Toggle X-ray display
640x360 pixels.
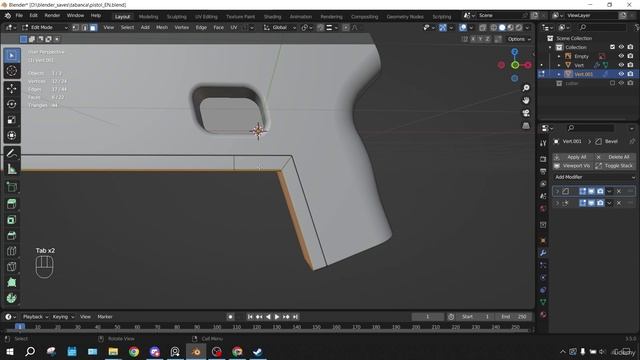pyautogui.click(x=483, y=27)
